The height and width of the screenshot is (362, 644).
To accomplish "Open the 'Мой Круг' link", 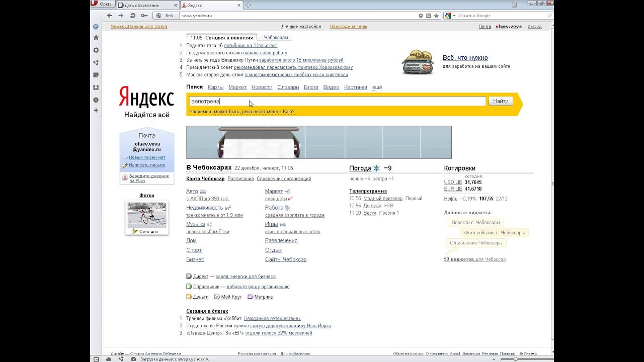I will pyautogui.click(x=231, y=297).
